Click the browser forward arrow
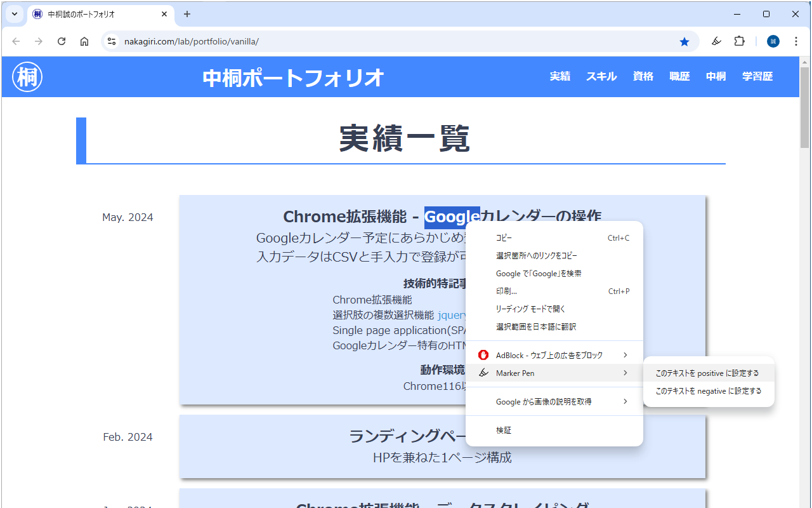Image resolution: width=812 pixels, height=508 pixels. (39, 41)
